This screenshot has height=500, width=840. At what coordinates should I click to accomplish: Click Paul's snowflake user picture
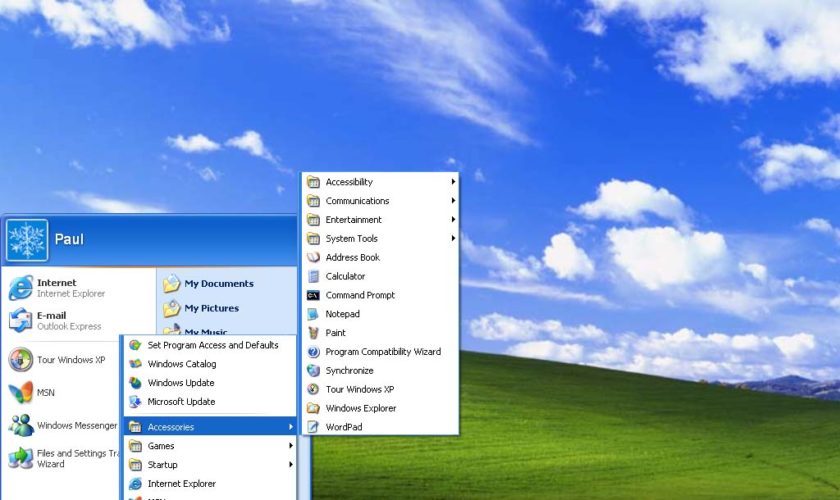(27, 240)
